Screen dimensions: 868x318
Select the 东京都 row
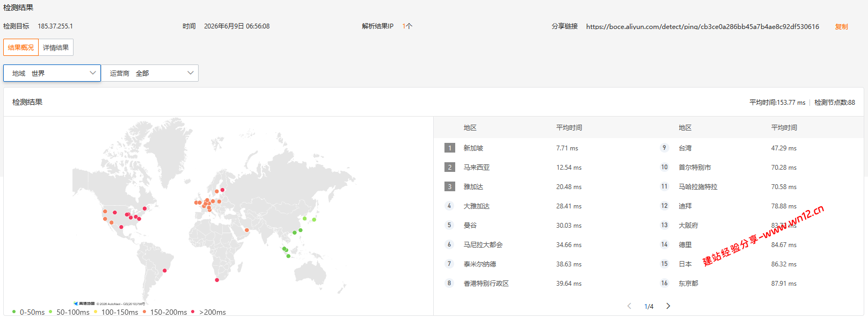point(756,283)
